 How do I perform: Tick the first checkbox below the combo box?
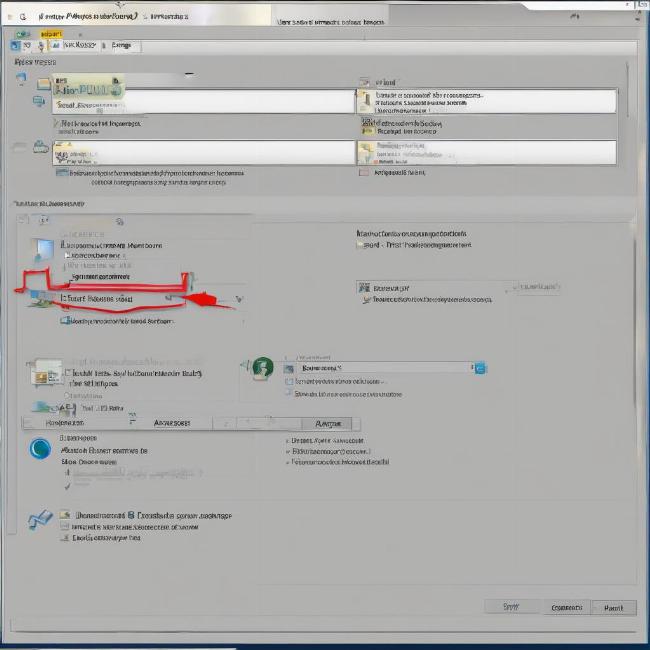(289, 381)
